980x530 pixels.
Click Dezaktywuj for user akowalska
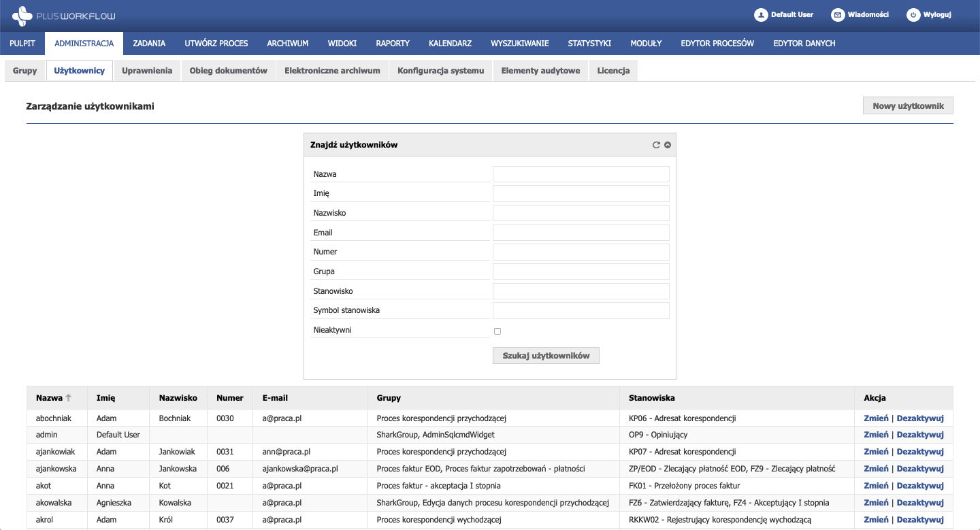point(920,503)
